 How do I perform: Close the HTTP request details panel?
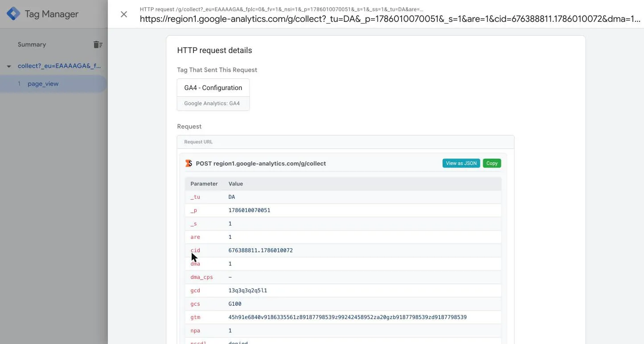tap(124, 14)
